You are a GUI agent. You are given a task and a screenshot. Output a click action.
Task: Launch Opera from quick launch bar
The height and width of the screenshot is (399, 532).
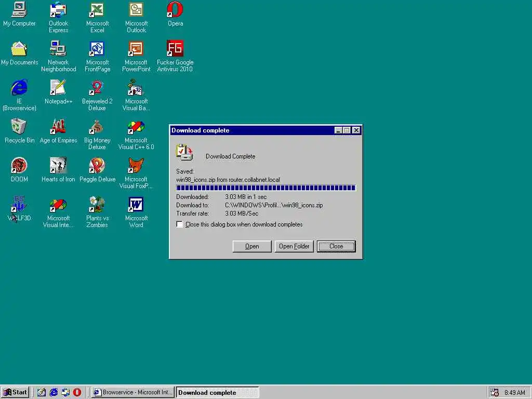click(x=77, y=392)
